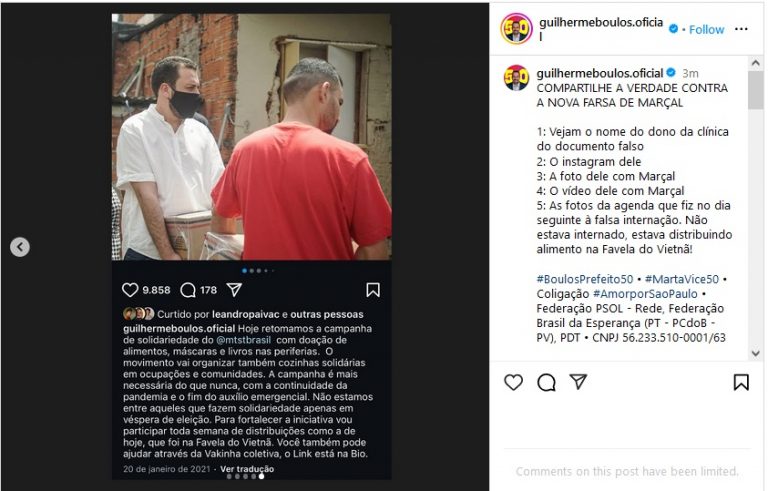Screen dimensions: 768x491
Task: Click the caption profile avatar beside username
Action: (x=516, y=78)
